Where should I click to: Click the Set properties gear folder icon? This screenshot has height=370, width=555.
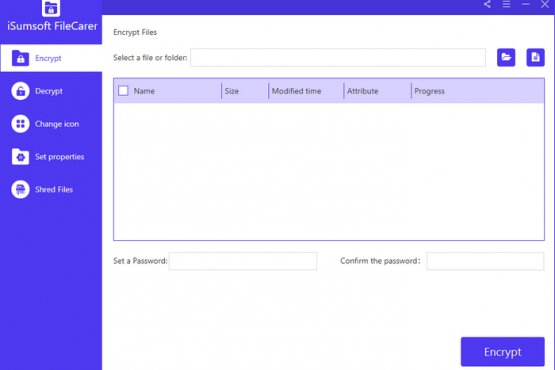pyautogui.click(x=21, y=156)
